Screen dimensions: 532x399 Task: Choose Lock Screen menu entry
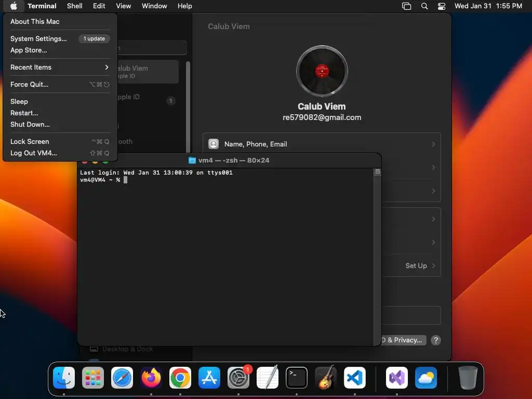(x=30, y=141)
